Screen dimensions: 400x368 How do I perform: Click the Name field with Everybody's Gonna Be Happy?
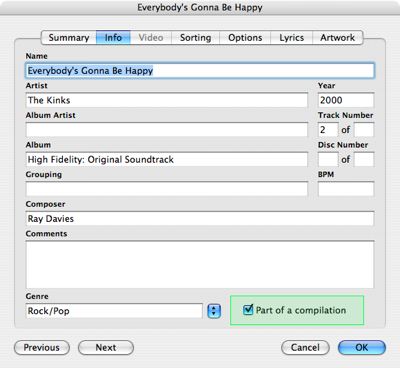coord(200,71)
